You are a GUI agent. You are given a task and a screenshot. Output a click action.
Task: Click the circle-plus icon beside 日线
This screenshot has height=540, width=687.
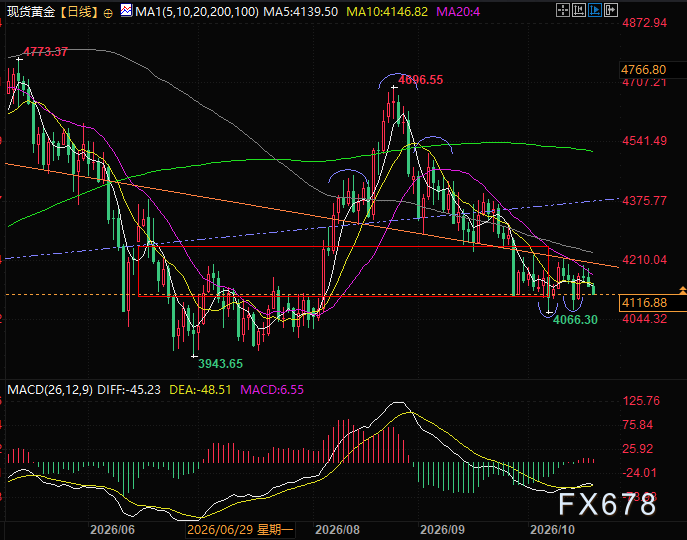tap(108, 13)
